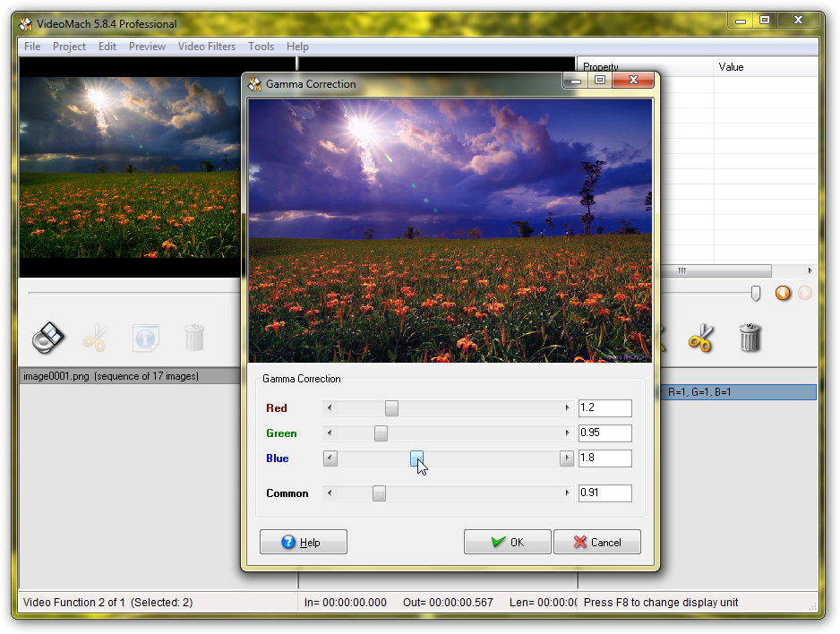Click the Green slider's right arrow
The height and width of the screenshot is (634, 840).
pyautogui.click(x=567, y=433)
